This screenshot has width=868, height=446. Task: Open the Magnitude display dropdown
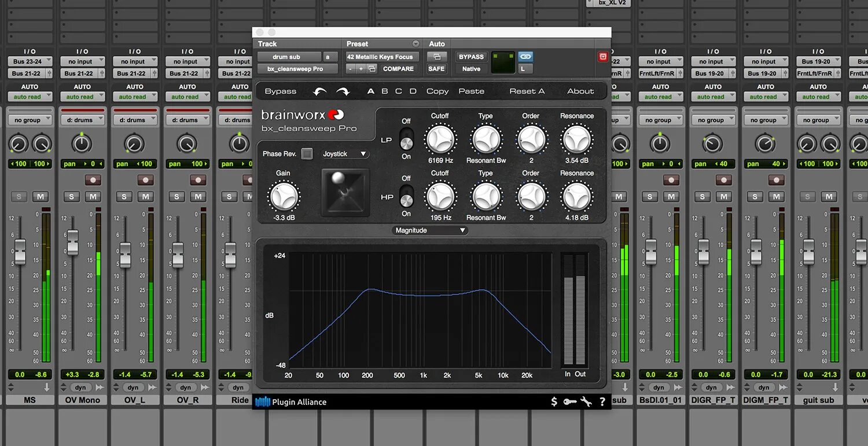430,230
